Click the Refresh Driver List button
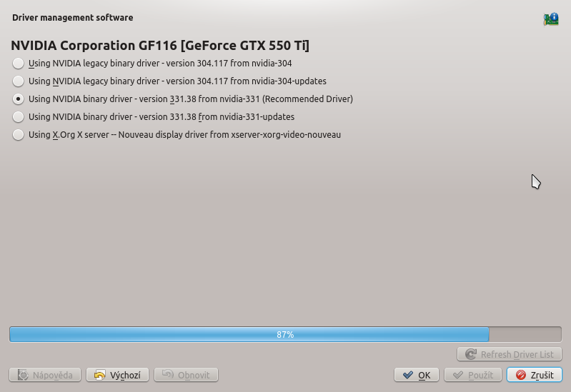Image resolution: width=571 pixels, height=392 pixels. tap(509, 354)
